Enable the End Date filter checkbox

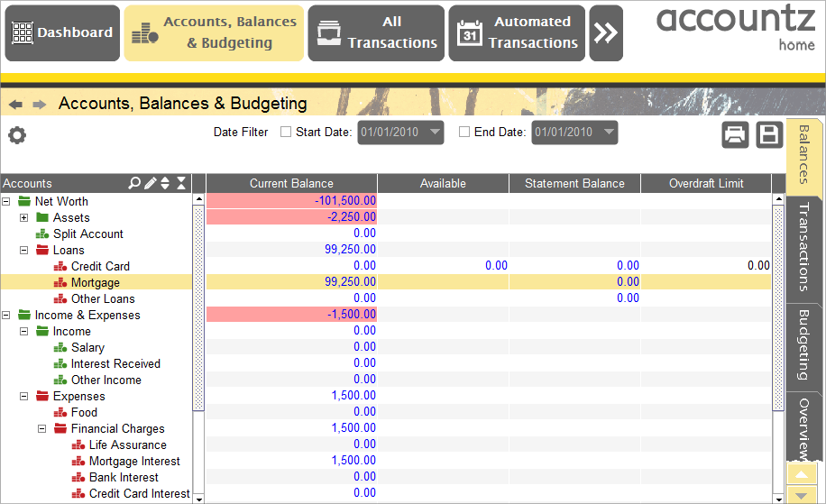pyautogui.click(x=464, y=132)
